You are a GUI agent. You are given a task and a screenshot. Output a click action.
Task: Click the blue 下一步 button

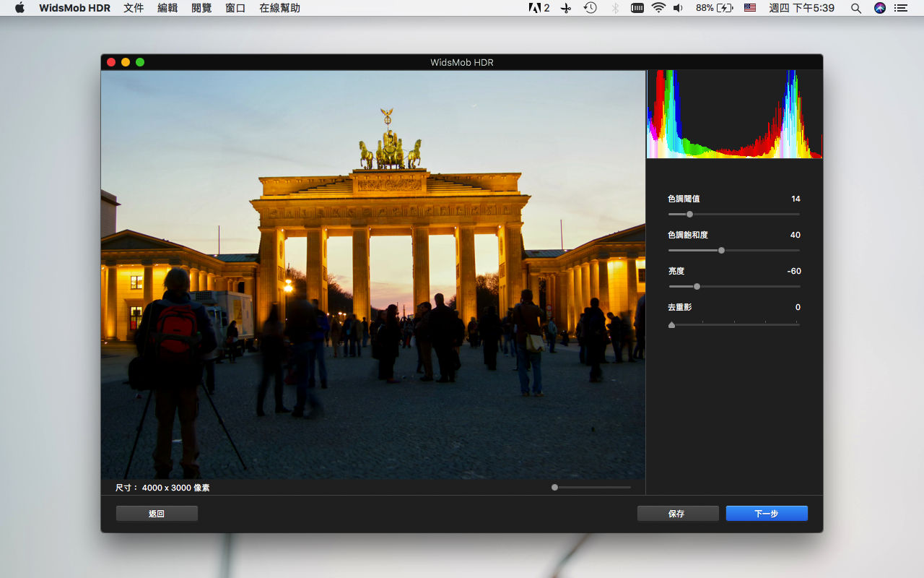point(767,514)
